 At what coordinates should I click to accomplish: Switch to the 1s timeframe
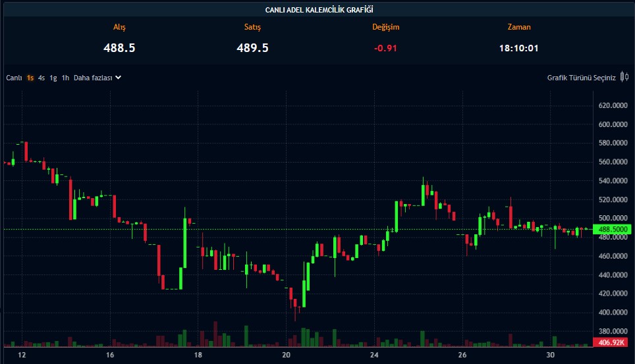pyautogui.click(x=30, y=78)
